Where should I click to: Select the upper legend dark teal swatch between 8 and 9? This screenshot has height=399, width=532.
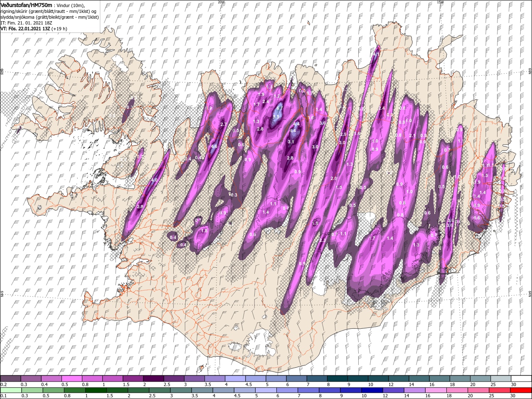coord(337,379)
